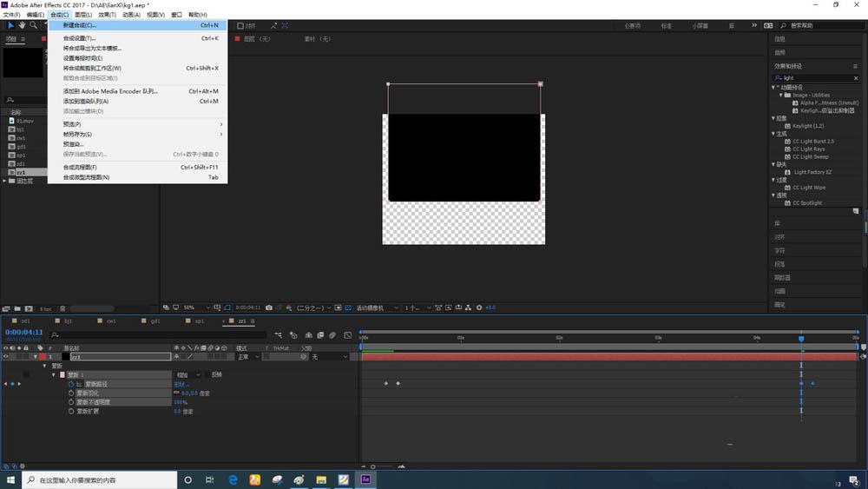Open the 活动摄像机 camera view dropdown
Screen dimensions: 868x489
point(375,307)
